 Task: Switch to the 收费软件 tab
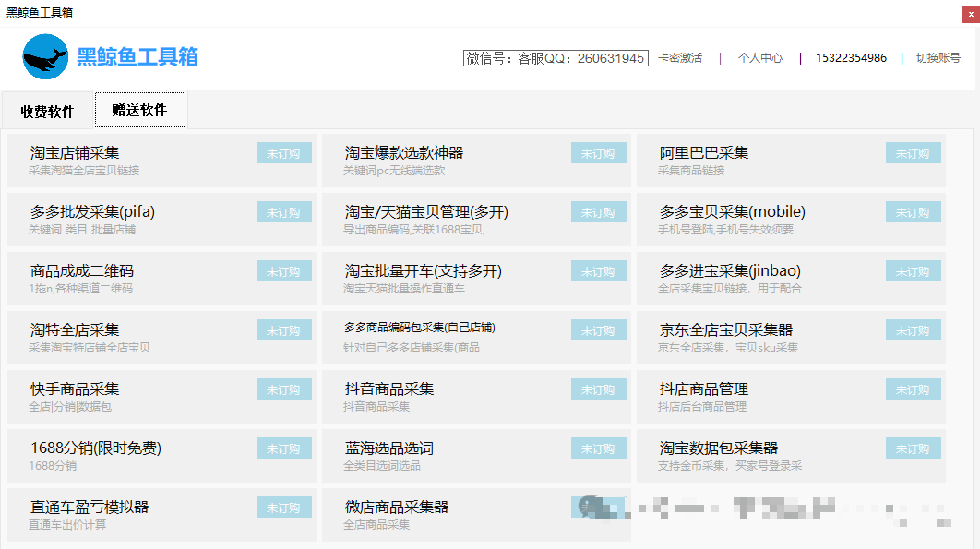pos(47,112)
